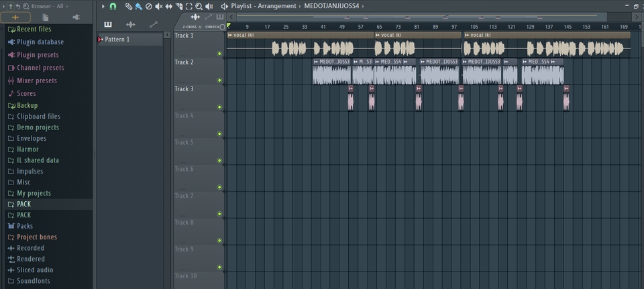The image size is (644, 289).
Task: Show patterns in the picker panel
Action: click(108, 25)
